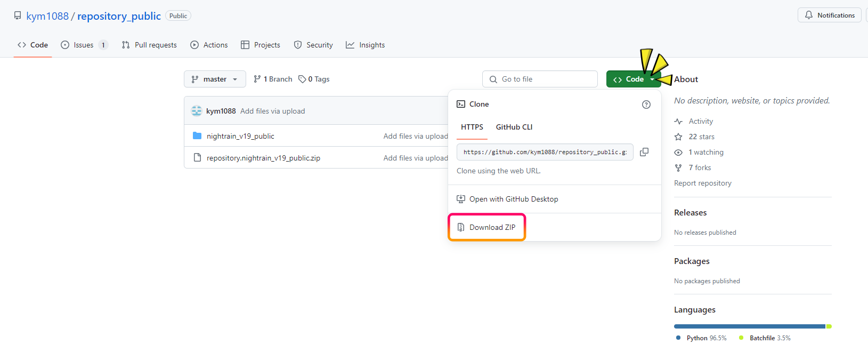
Task: Open the Releases heading link
Action: click(x=691, y=212)
